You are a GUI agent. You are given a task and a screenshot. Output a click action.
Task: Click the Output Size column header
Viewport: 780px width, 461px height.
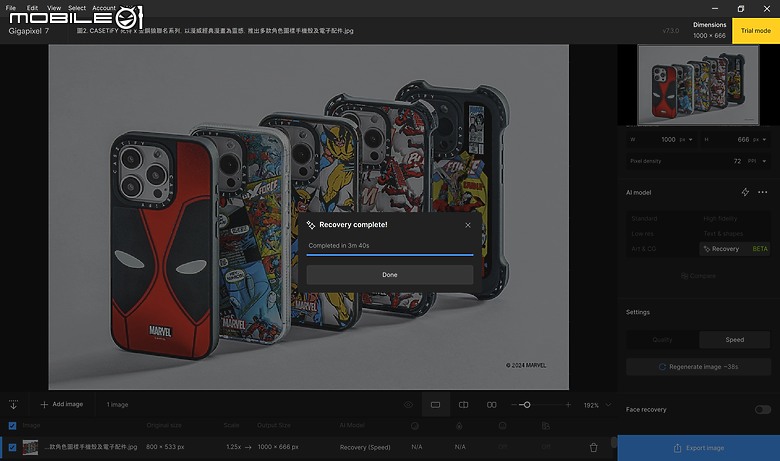274,426
